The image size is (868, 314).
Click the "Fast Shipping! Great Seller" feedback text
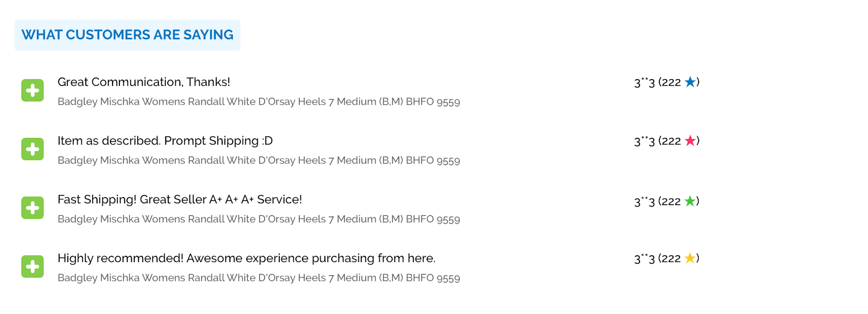(x=179, y=199)
